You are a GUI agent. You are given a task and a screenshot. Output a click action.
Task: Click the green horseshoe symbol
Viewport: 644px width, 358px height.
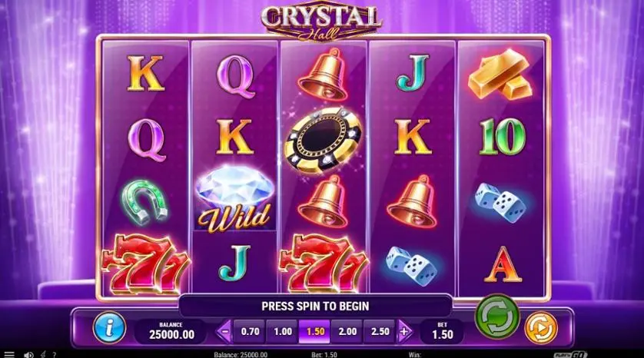(144, 201)
